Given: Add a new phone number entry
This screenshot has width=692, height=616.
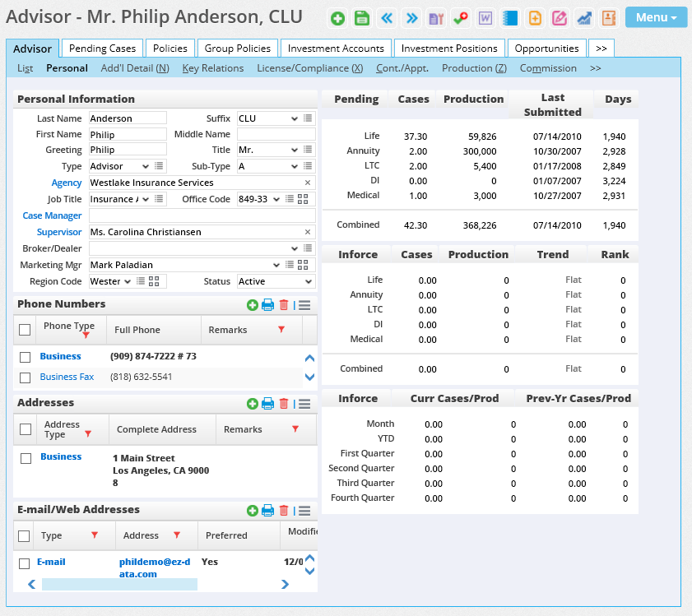Looking at the screenshot, I should pos(252,304).
